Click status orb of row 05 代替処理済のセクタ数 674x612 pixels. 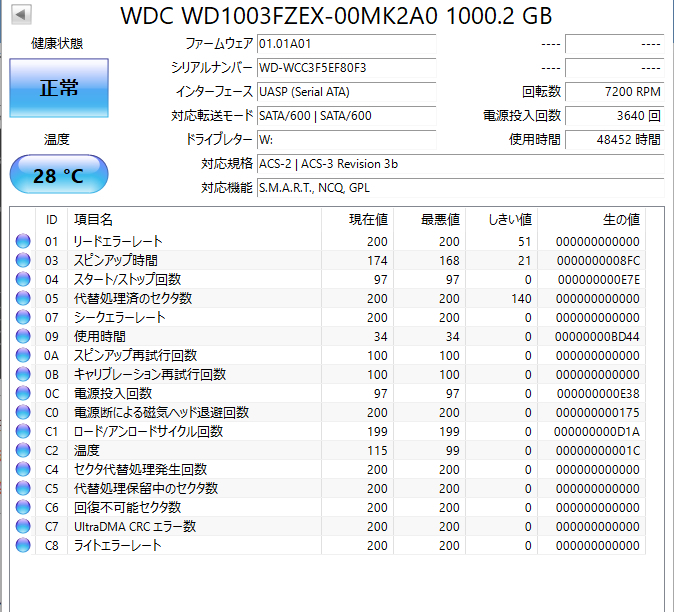pyautogui.click(x=23, y=298)
